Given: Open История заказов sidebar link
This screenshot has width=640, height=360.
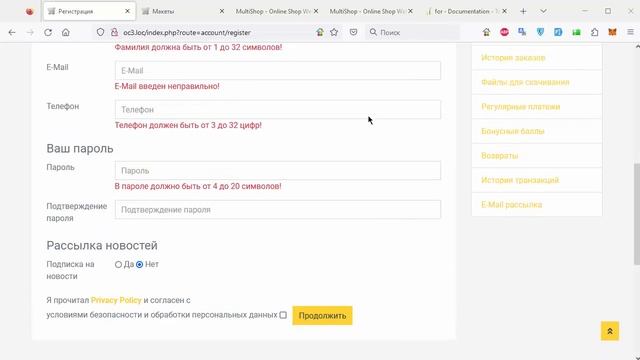Looking at the screenshot, I should (x=513, y=58).
